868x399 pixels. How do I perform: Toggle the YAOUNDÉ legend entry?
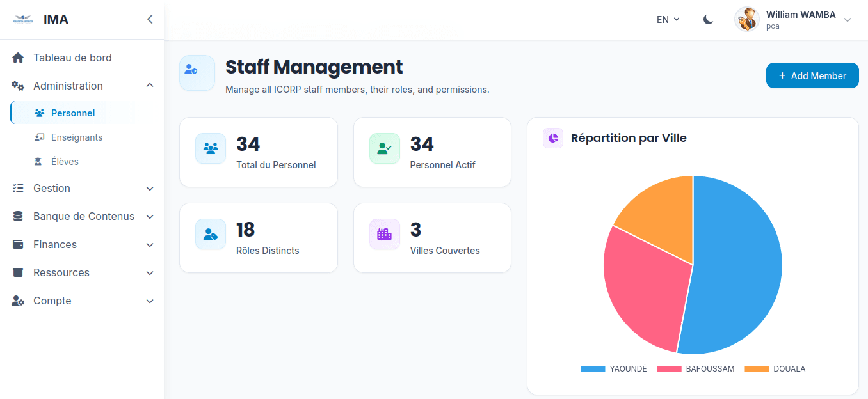click(613, 368)
